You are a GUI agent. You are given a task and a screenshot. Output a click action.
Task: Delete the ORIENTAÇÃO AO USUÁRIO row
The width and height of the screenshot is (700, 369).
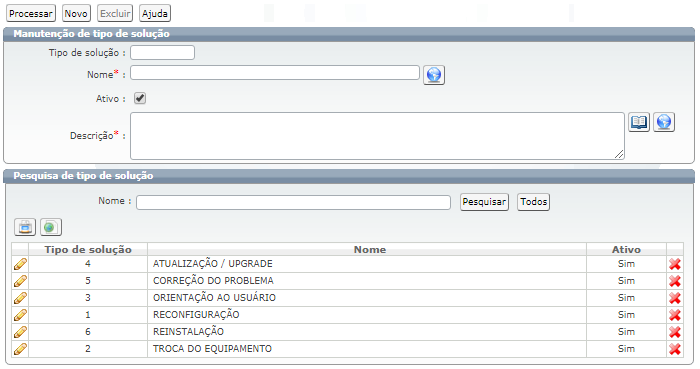point(675,298)
